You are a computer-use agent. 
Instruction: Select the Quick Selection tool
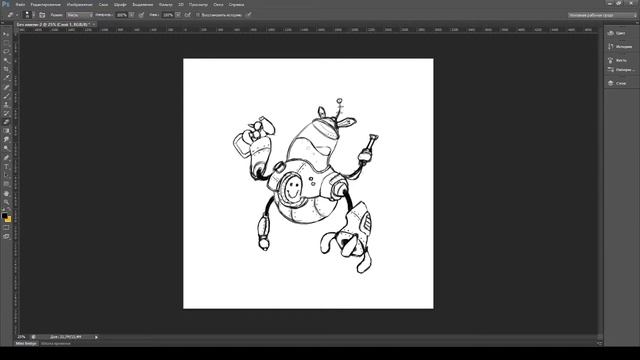pyautogui.click(x=6, y=60)
